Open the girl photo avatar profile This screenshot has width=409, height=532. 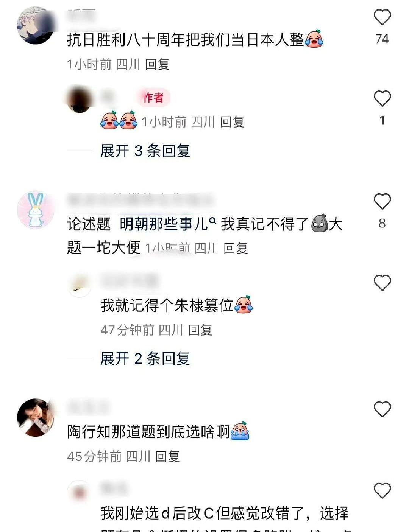pos(36,417)
